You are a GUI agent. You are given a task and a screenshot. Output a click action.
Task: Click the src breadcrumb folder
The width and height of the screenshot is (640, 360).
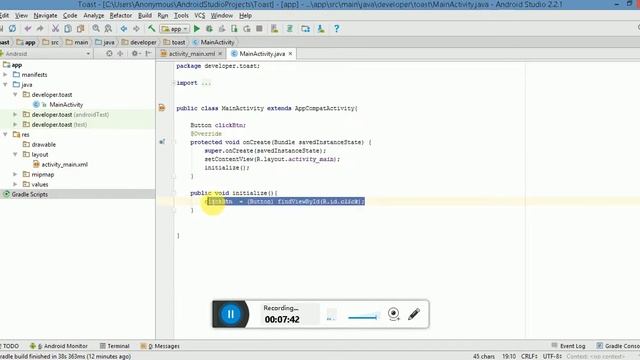point(51,42)
